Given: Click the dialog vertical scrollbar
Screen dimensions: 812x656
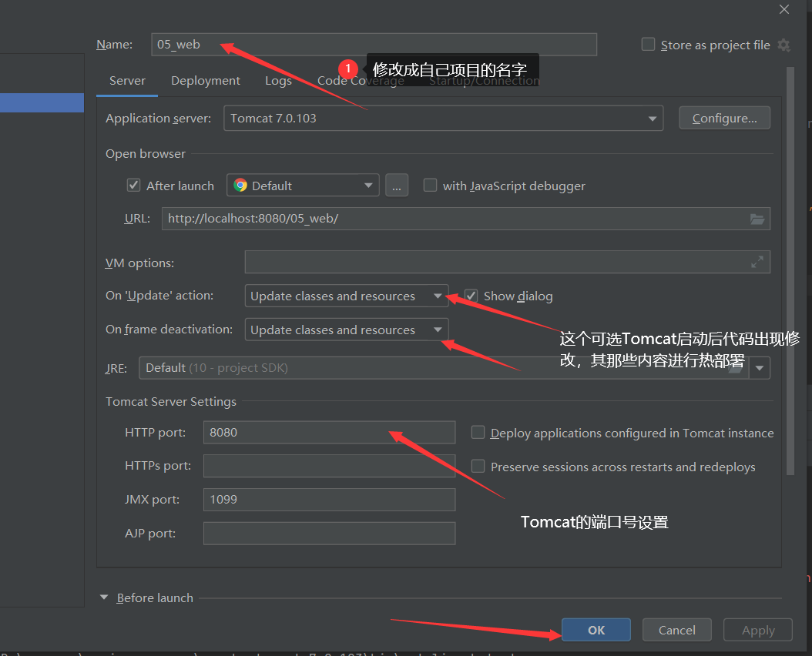Looking at the screenshot, I should pyautogui.click(x=790, y=271).
